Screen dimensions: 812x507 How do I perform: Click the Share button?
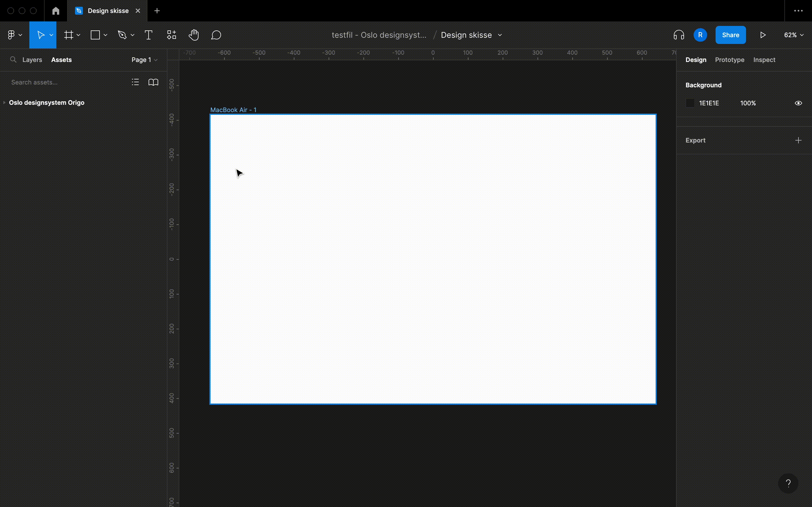pyautogui.click(x=731, y=35)
